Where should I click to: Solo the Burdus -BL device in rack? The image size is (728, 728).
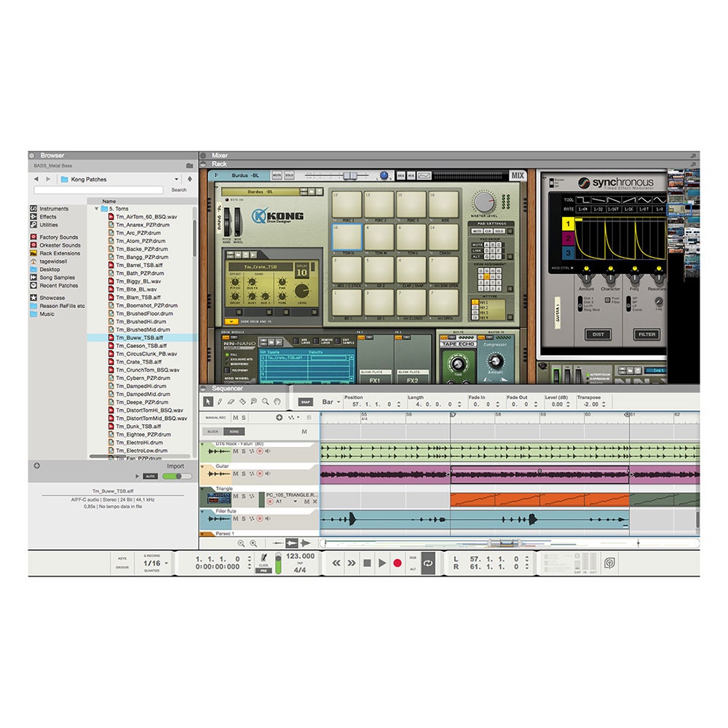(289, 175)
